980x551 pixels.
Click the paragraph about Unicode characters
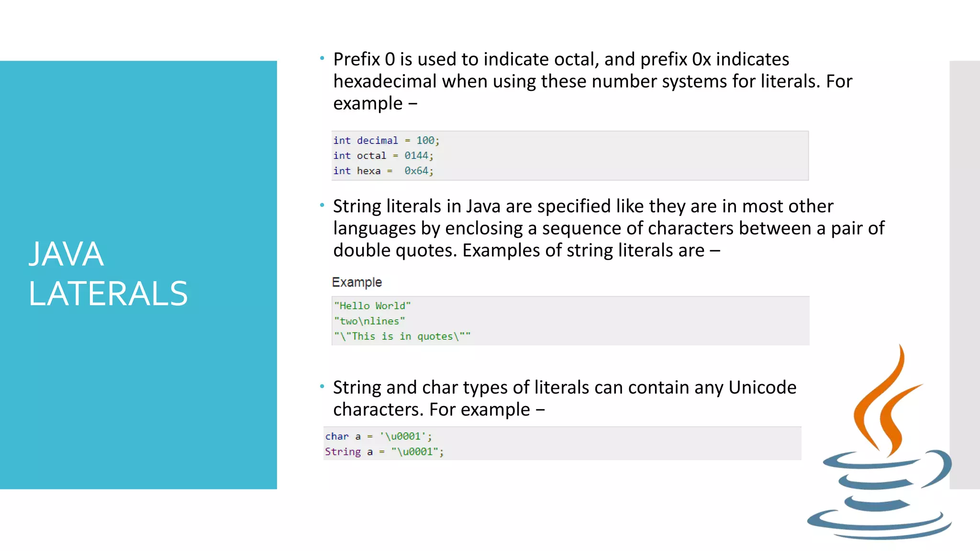565,398
